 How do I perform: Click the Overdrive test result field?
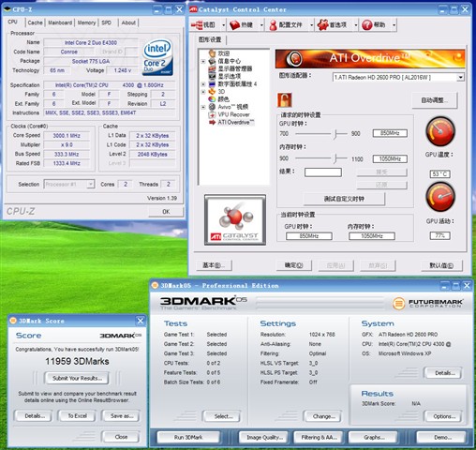(323, 172)
